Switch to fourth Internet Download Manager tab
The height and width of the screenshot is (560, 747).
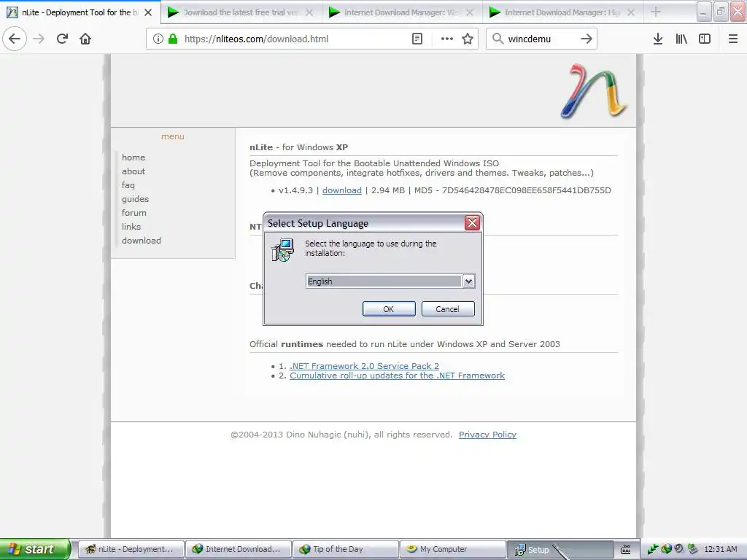[x=562, y=12]
